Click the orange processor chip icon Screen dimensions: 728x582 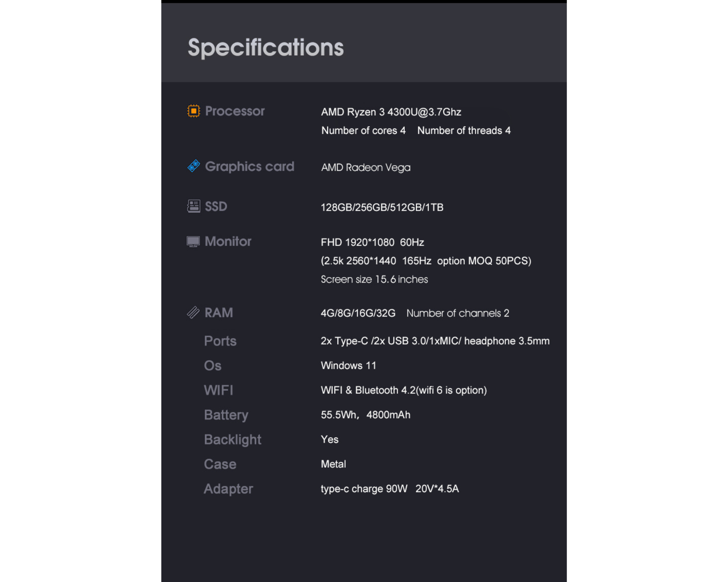(x=193, y=111)
